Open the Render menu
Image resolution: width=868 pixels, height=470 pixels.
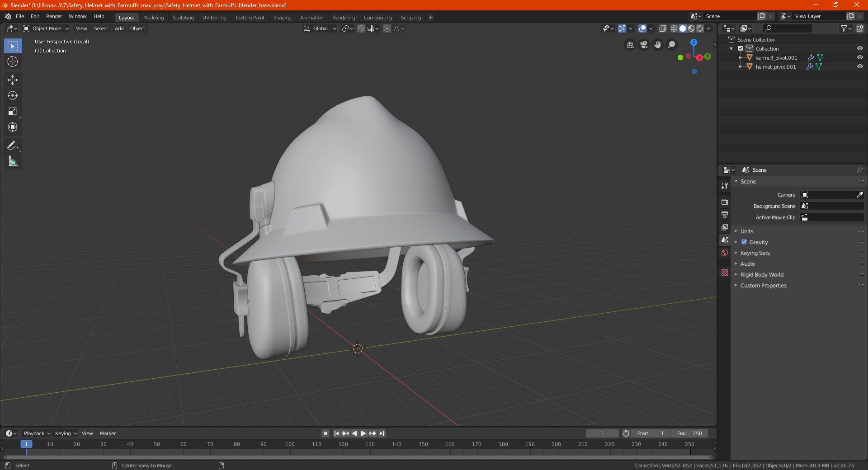click(x=54, y=16)
